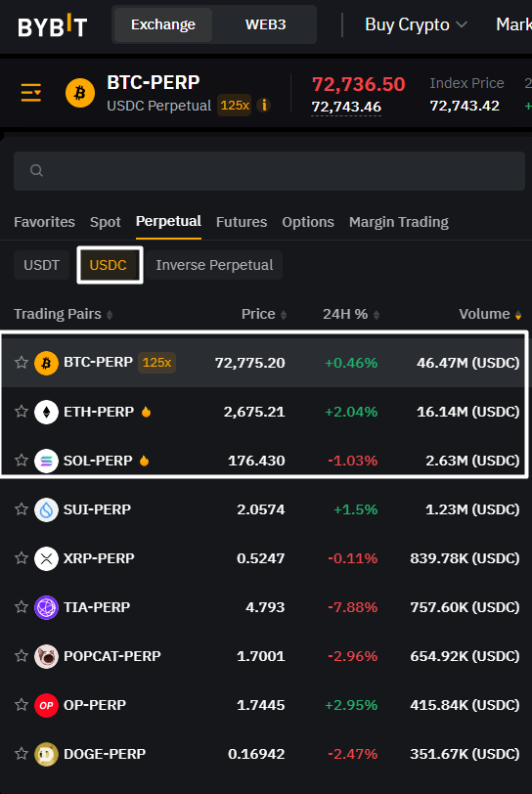This screenshot has height=794, width=532.
Task: Open the Margin Trading tab
Action: 399,222
